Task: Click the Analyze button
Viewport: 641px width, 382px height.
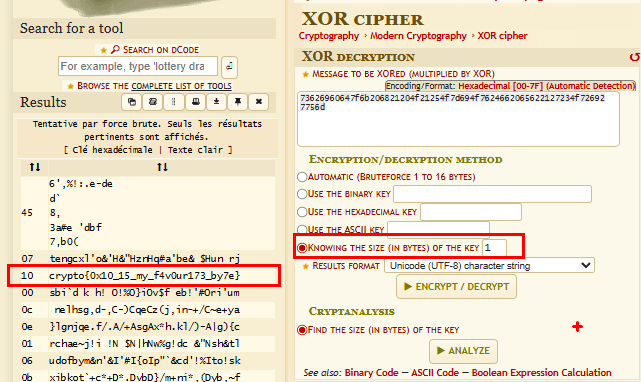Action: click(463, 351)
